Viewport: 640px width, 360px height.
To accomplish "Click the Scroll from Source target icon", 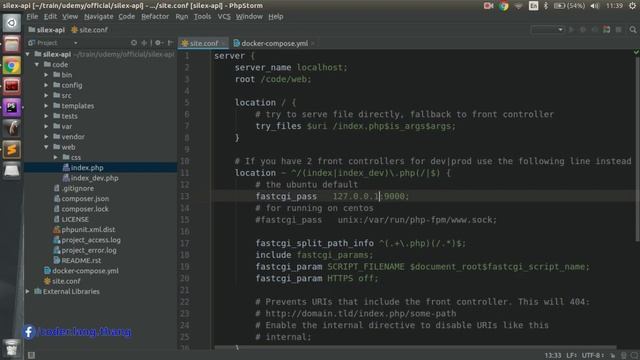I will click(134, 43).
